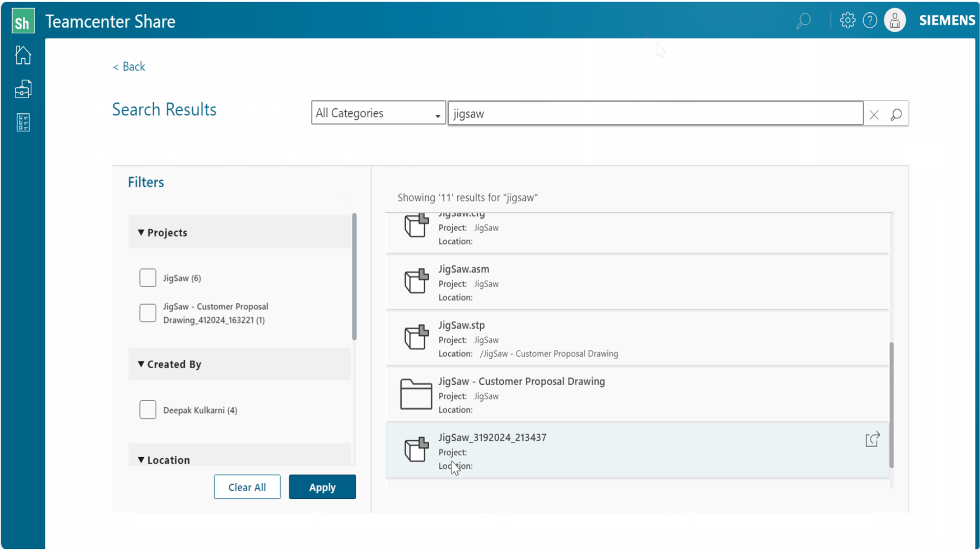Clear the search field with the X

(x=874, y=114)
